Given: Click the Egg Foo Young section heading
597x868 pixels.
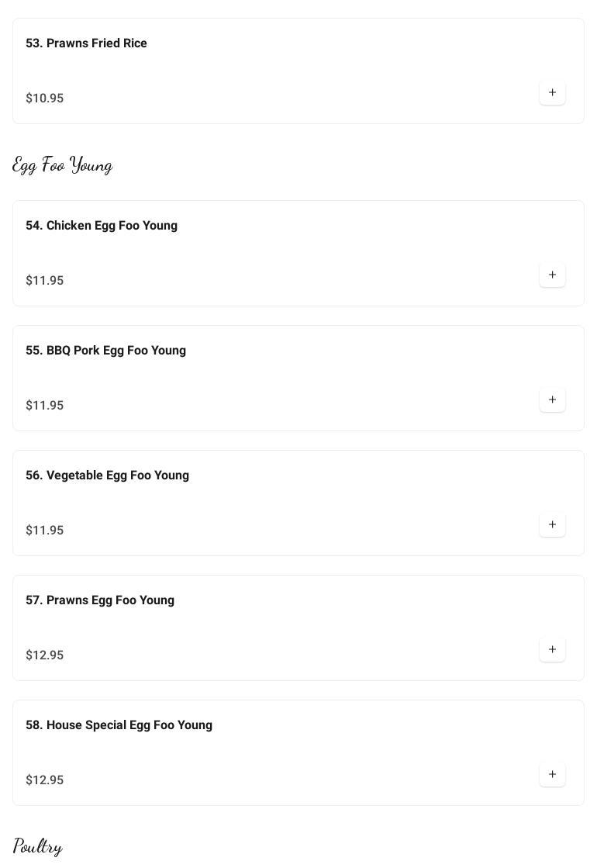Looking at the screenshot, I should click(x=63, y=165).
